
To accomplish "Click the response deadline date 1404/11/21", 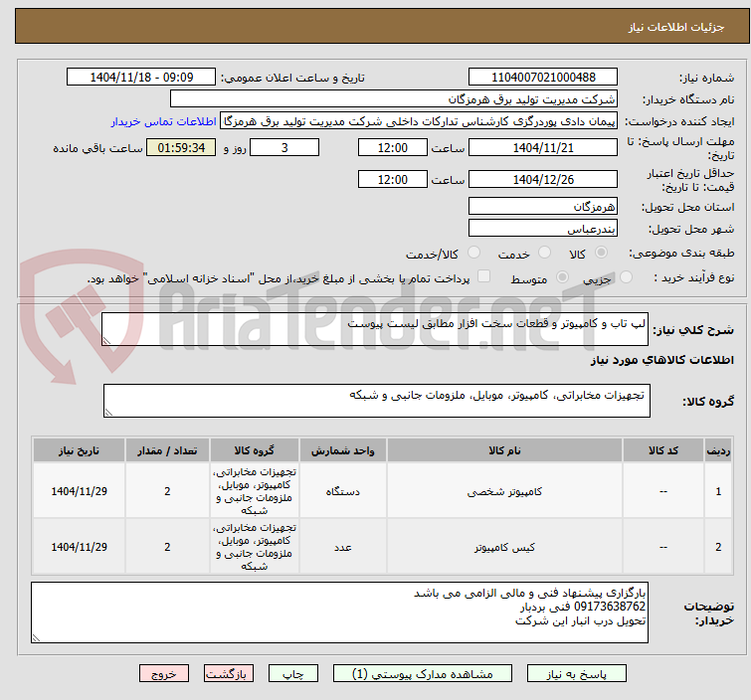I will [x=543, y=147].
